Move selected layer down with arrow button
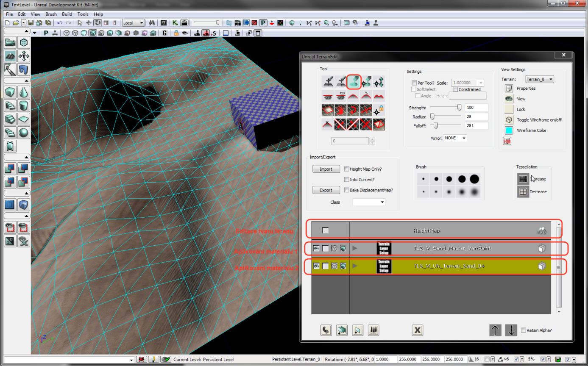This screenshot has width=588, height=366. pos(511,330)
